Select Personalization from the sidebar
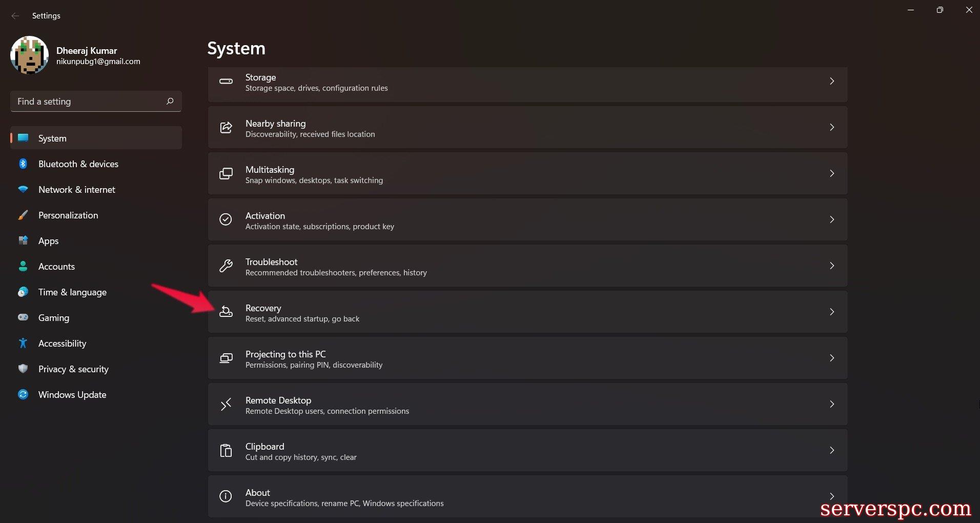The width and height of the screenshot is (980, 523). coord(68,215)
